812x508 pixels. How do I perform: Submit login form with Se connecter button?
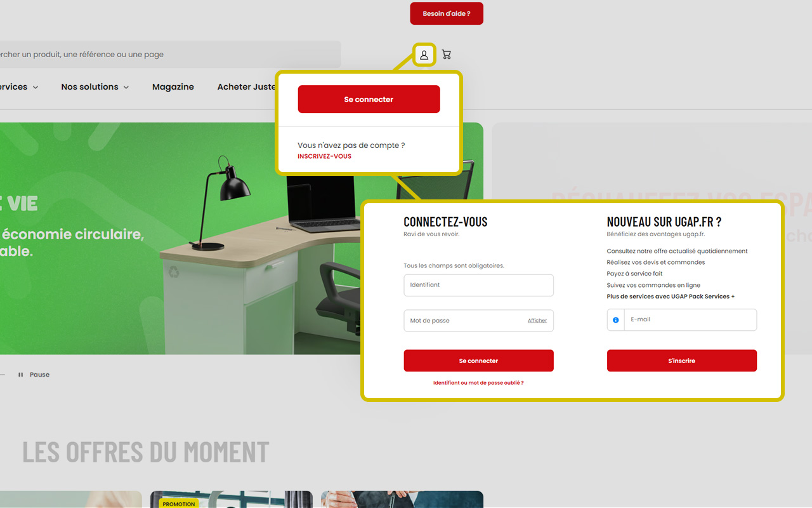[478, 361]
